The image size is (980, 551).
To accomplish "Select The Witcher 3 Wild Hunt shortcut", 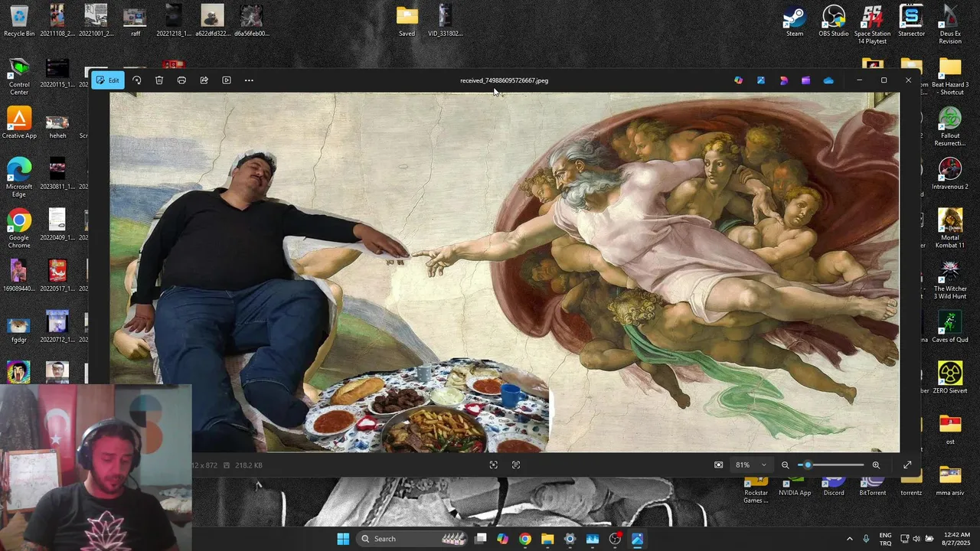I will point(950,280).
